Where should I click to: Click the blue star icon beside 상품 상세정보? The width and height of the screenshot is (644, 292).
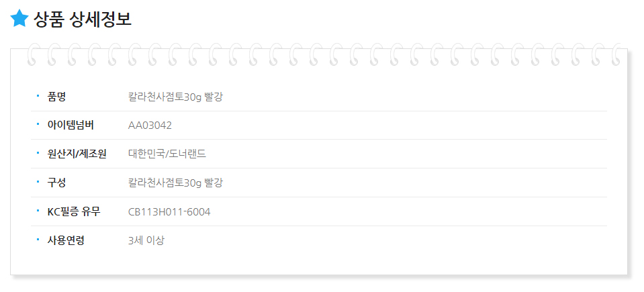pos(19,19)
